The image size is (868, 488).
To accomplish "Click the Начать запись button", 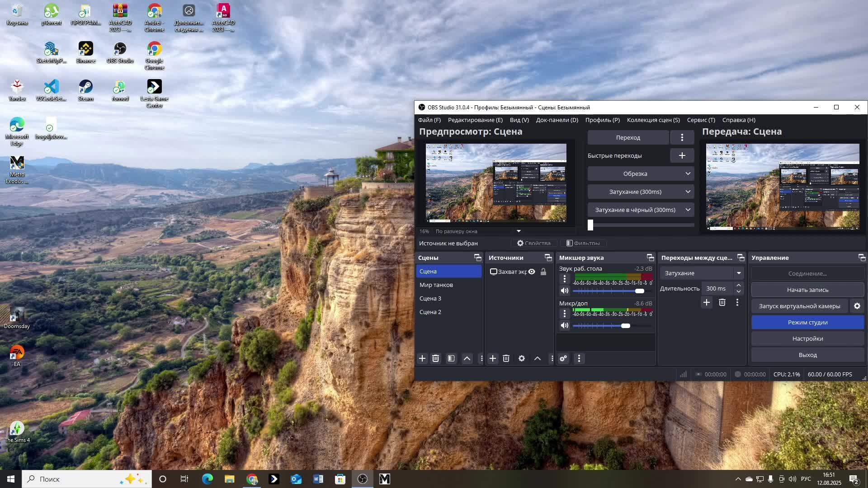I will pyautogui.click(x=807, y=290).
